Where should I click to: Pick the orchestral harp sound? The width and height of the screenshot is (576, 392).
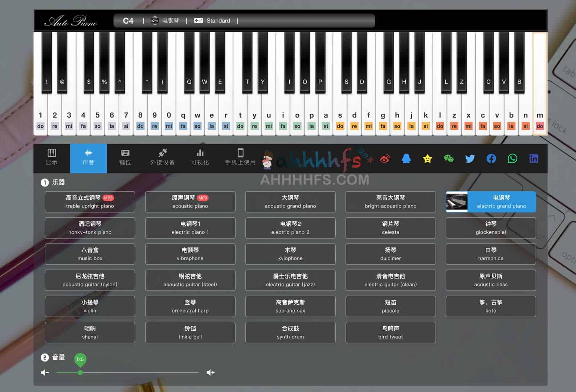190,306
